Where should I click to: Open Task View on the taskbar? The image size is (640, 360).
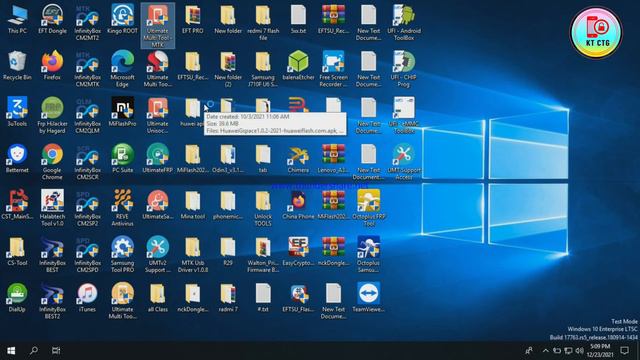(56, 351)
